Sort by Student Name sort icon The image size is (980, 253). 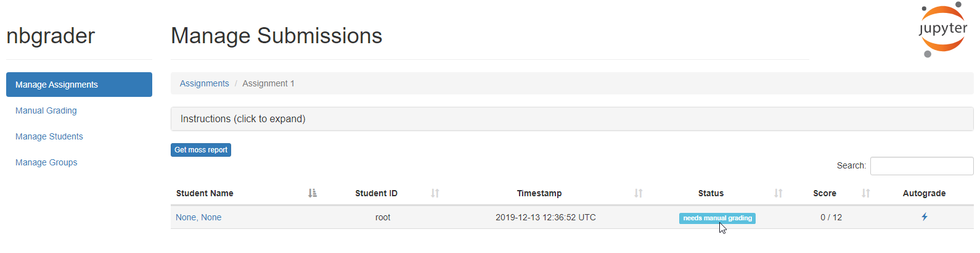(x=312, y=193)
